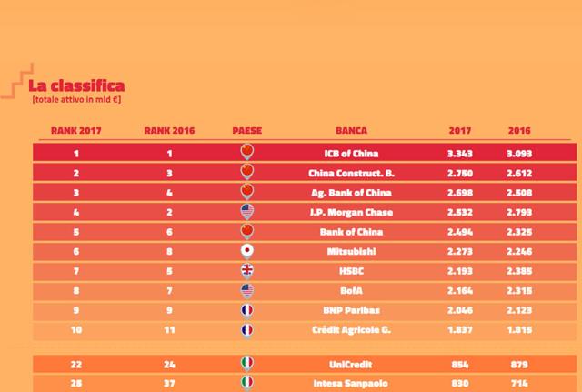Click the China flag pin beside Bank of China

246,231
